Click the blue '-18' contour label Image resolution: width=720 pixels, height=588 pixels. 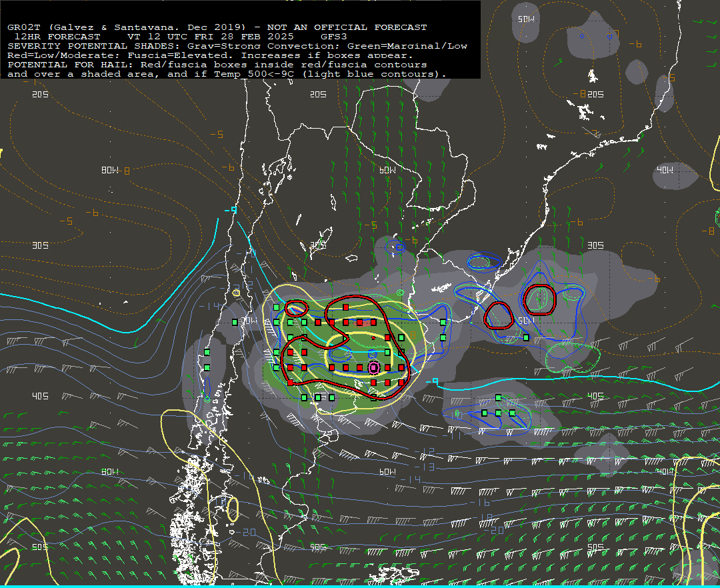pos(483,517)
